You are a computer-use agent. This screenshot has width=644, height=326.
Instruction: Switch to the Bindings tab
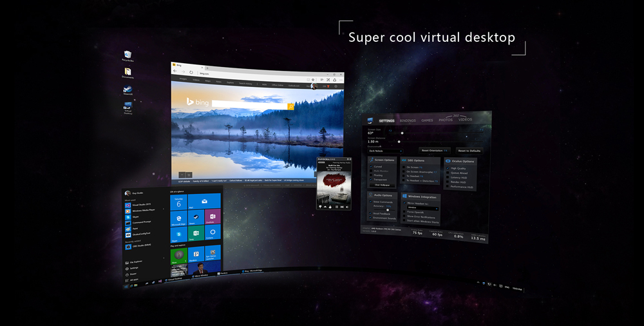pos(408,120)
